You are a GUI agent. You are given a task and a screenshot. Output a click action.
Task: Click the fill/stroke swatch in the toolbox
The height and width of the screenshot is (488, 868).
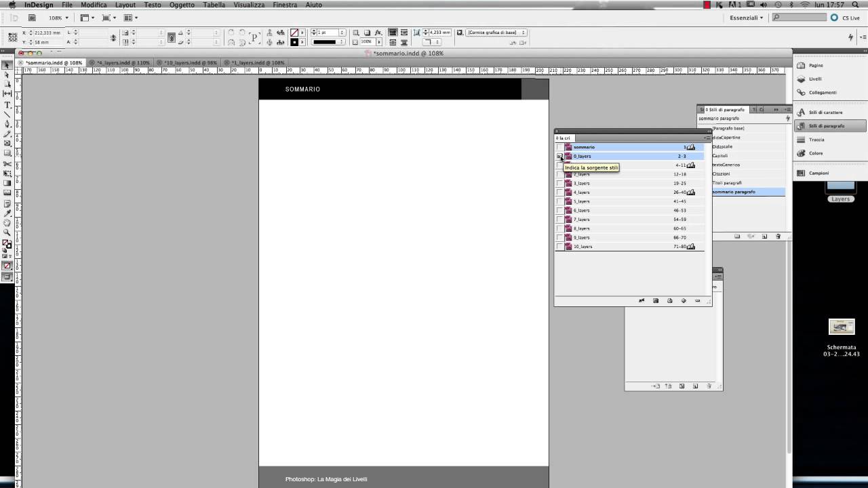6,244
